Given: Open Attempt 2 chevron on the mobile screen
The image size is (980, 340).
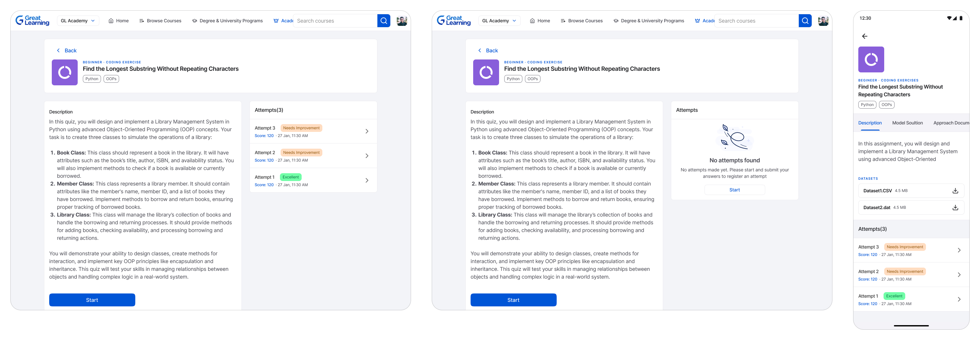Looking at the screenshot, I should pyautogui.click(x=959, y=275).
